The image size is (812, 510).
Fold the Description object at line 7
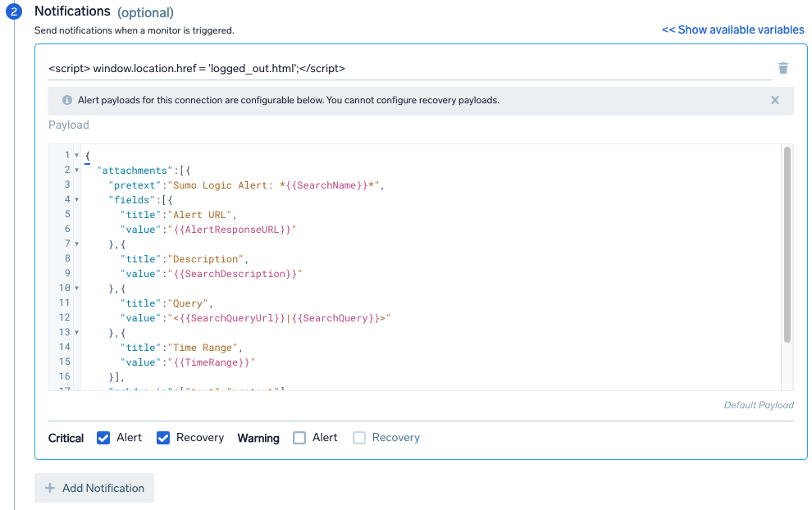pos(76,244)
